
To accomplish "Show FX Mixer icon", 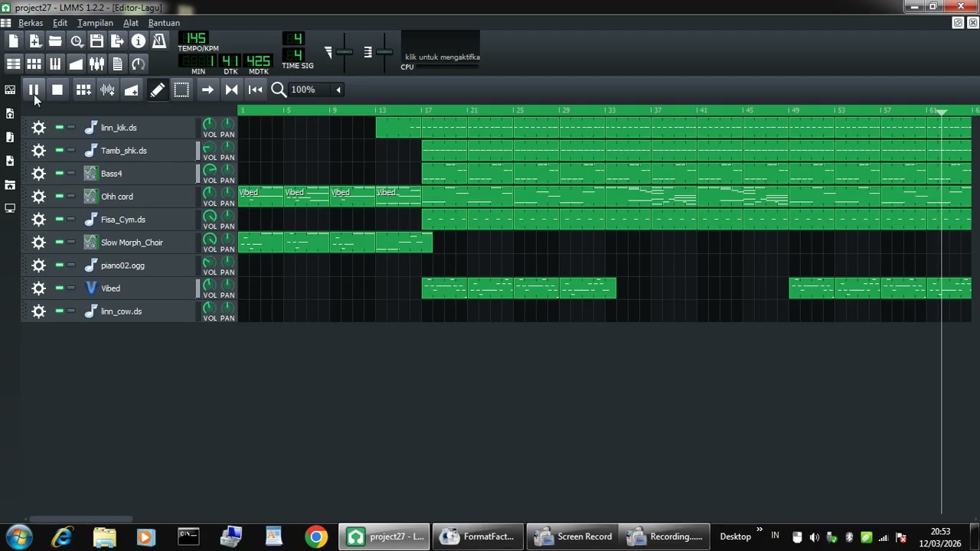I will (96, 64).
